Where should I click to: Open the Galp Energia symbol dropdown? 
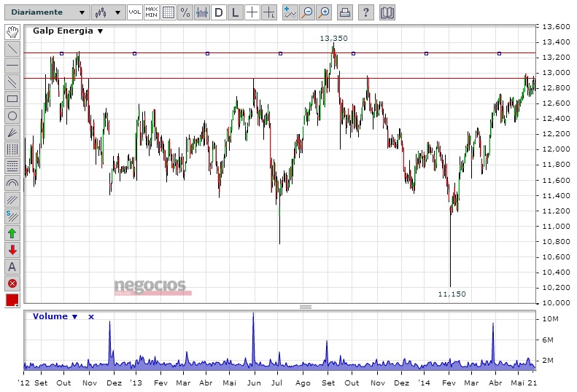(x=68, y=31)
